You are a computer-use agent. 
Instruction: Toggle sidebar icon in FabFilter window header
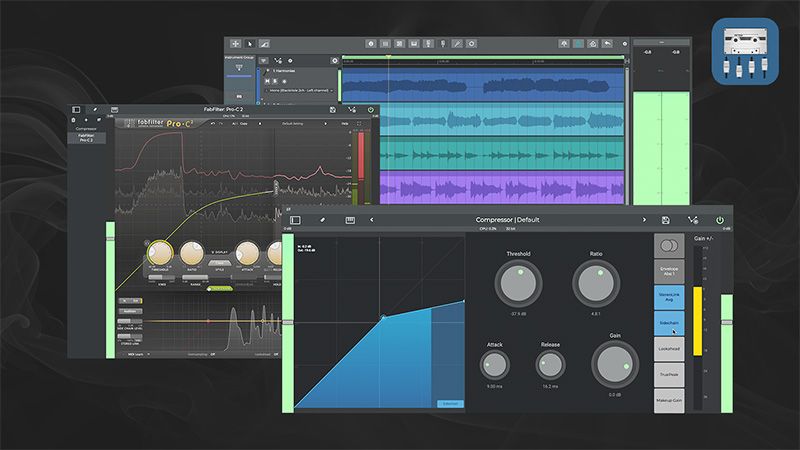76,109
